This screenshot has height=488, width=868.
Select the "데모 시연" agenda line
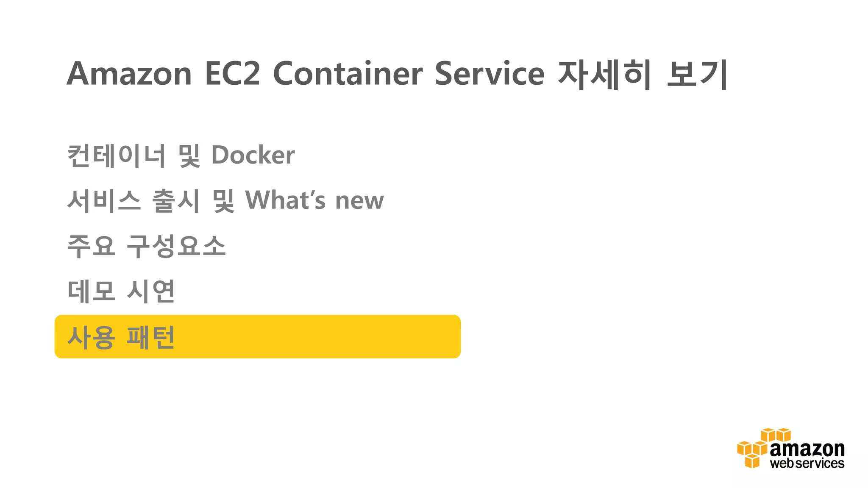121,291
